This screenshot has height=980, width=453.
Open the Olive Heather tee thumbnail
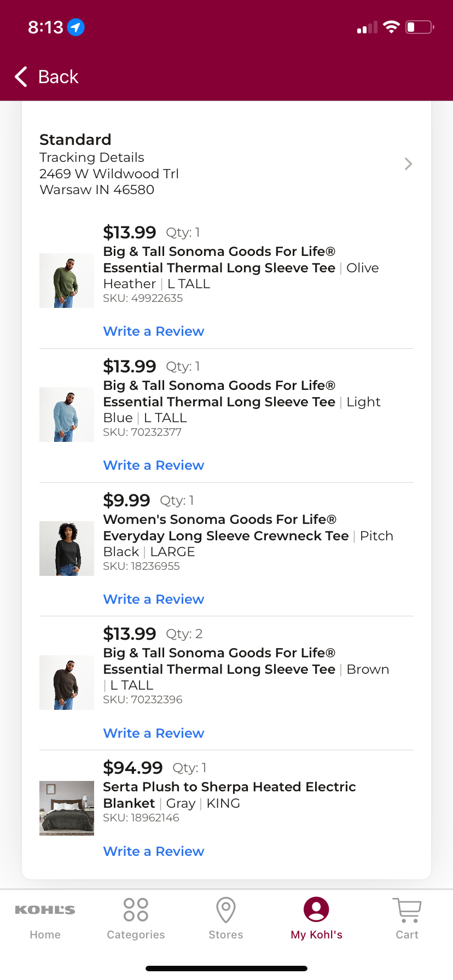click(x=67, y=281)
